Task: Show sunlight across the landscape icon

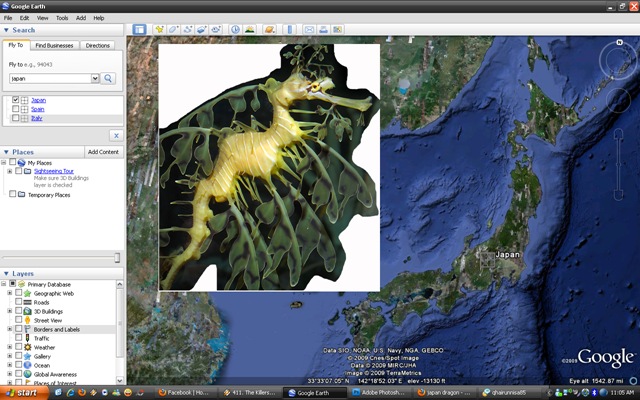Action: [249, 29]
